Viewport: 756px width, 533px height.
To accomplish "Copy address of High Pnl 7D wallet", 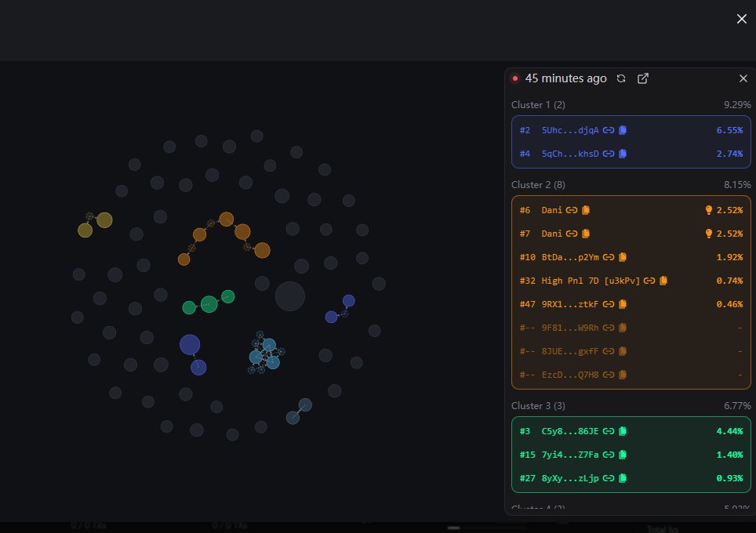I will [x=663, y=281].
